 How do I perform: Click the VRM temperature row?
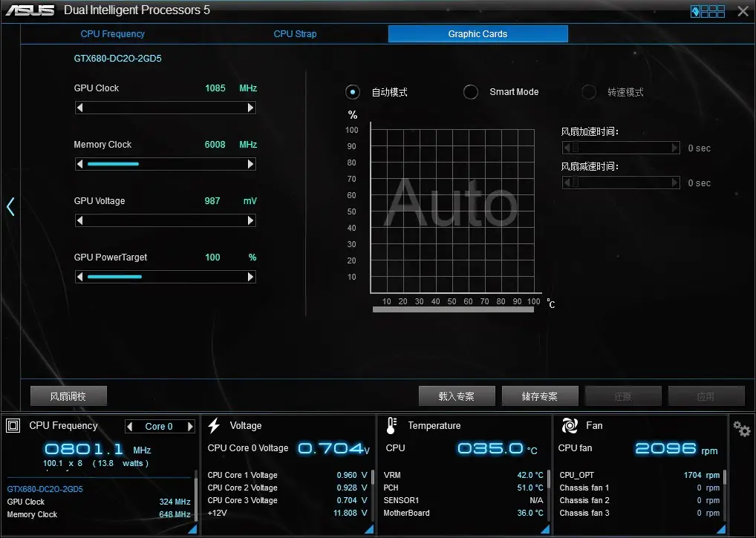tap(463, 475)
